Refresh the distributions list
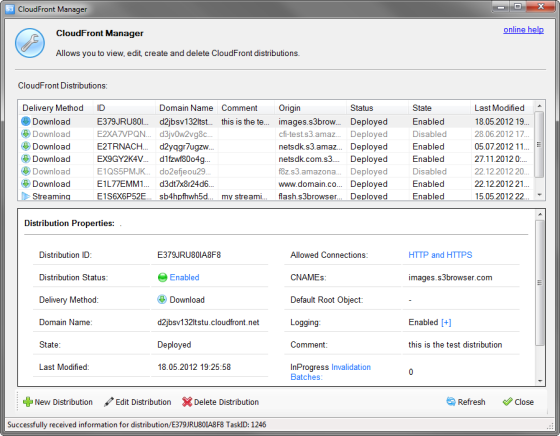 click(466, 402)
